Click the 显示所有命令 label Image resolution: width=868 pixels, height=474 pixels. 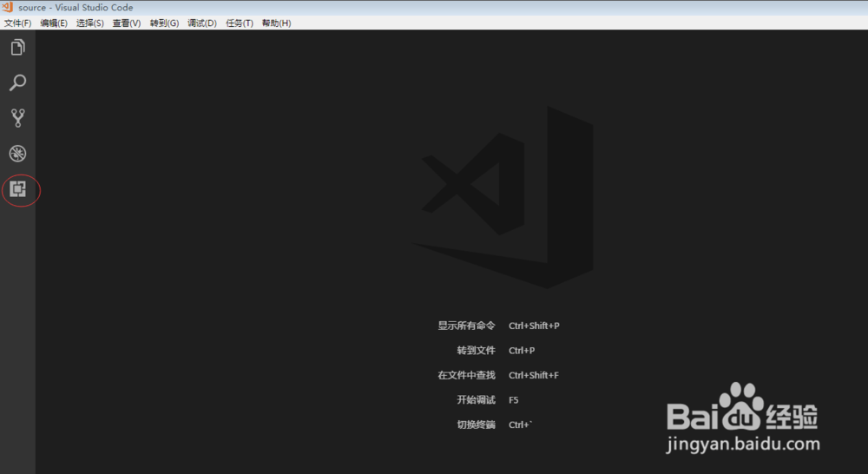[x=467, y=326]
